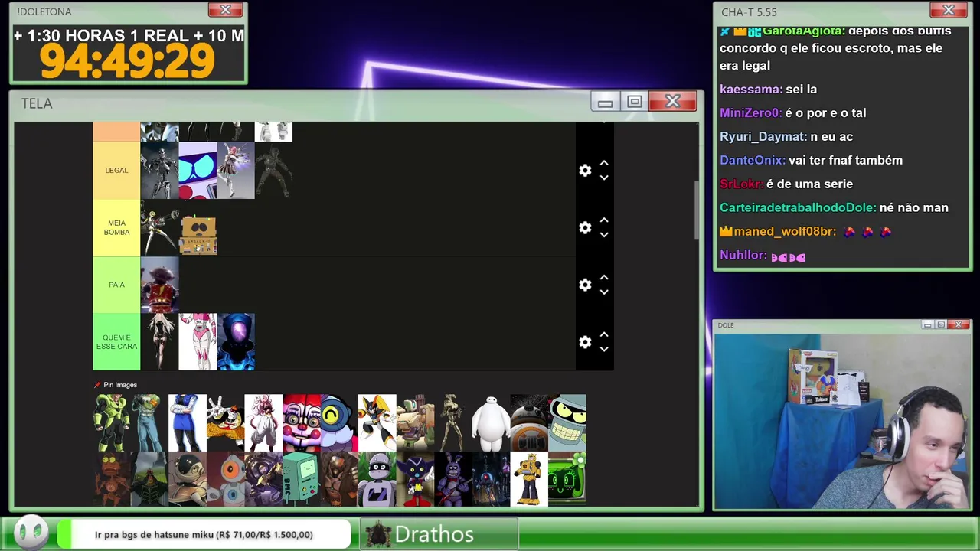Move the MEIA BOMBA tier up
The width and height of the screenshot is (980, 551).
pos(604,220)
